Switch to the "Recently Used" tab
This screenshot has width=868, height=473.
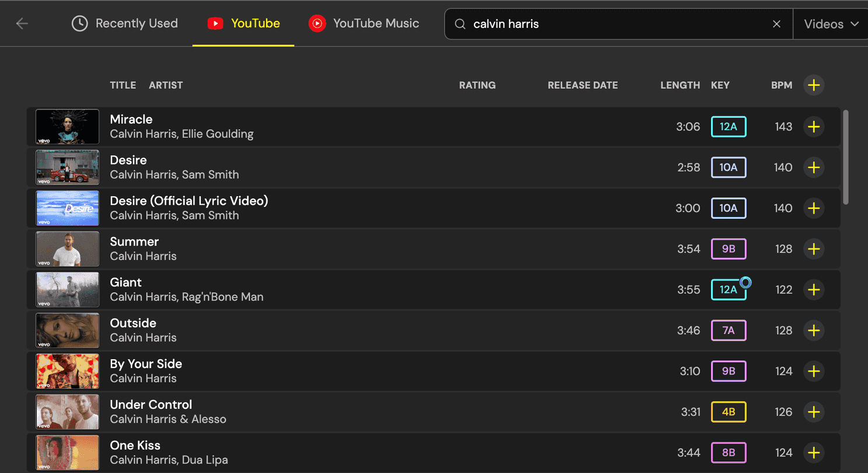pyautogui.click(x=124, y=23)
